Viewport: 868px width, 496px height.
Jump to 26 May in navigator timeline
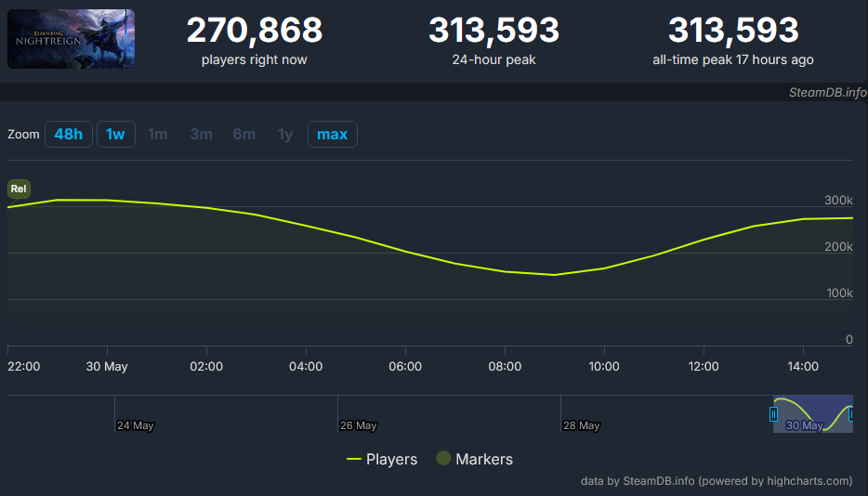[358, 425]
